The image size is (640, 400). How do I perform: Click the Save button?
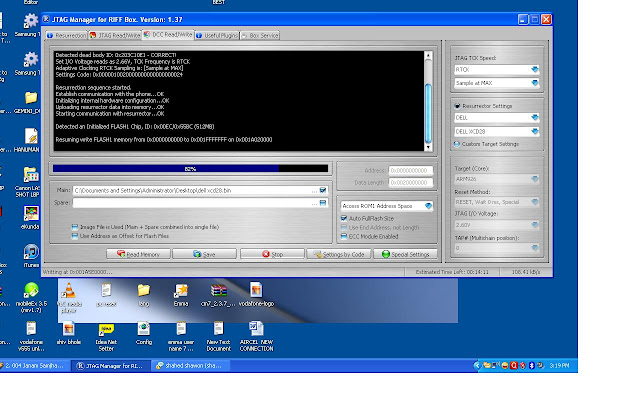(204, 254)
